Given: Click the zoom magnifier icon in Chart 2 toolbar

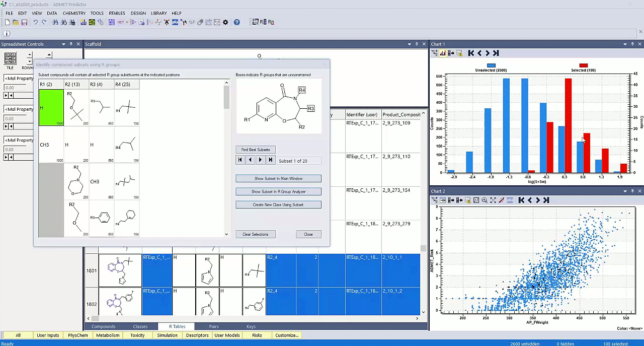Looking at the screenshot, I should 484,200.
